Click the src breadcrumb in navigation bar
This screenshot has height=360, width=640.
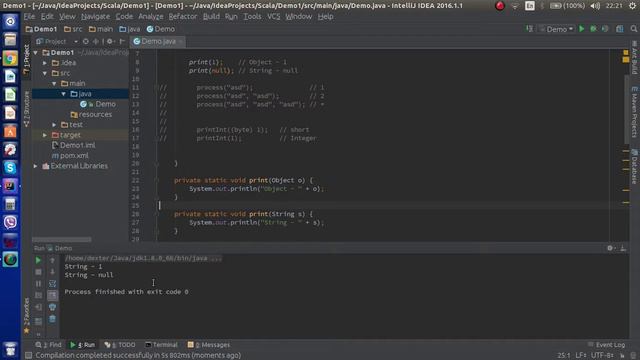point(73,29)
